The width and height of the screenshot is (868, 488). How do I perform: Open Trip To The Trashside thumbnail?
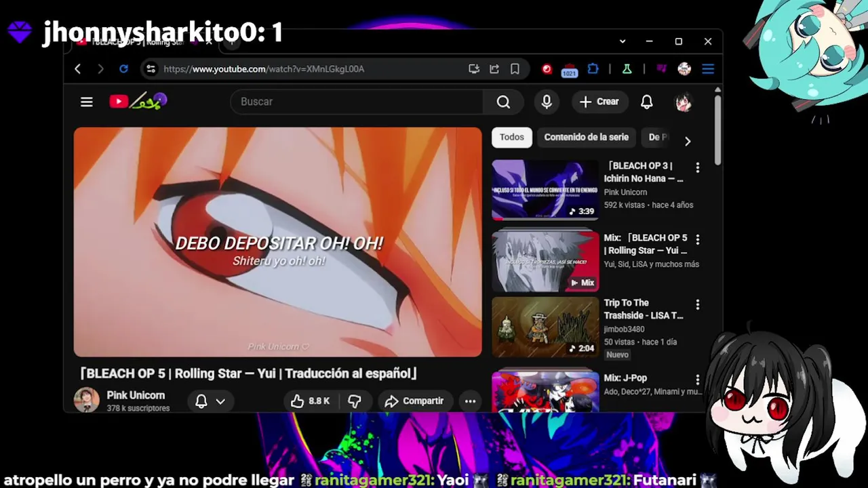[545, 327]
